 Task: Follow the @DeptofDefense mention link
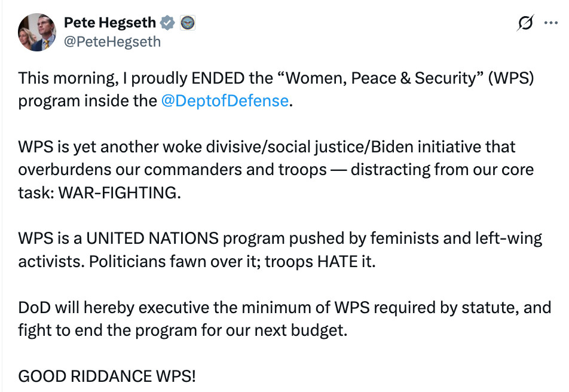[x=225, y=101]
